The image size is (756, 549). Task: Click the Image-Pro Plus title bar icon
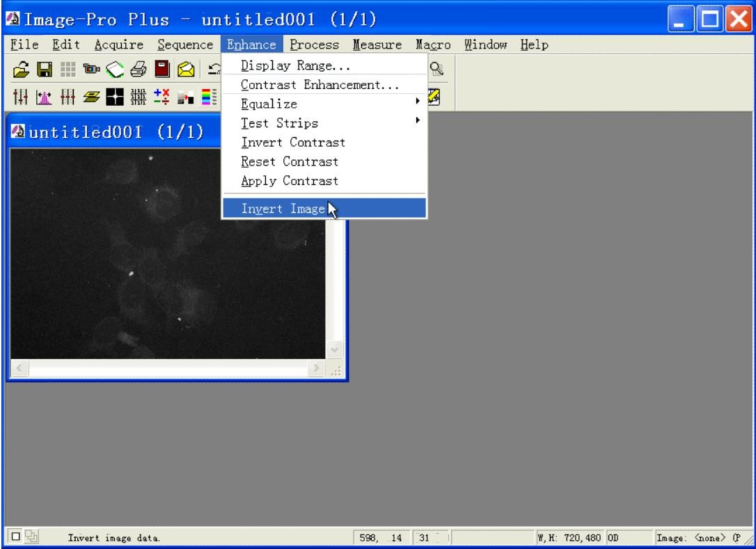13,19
